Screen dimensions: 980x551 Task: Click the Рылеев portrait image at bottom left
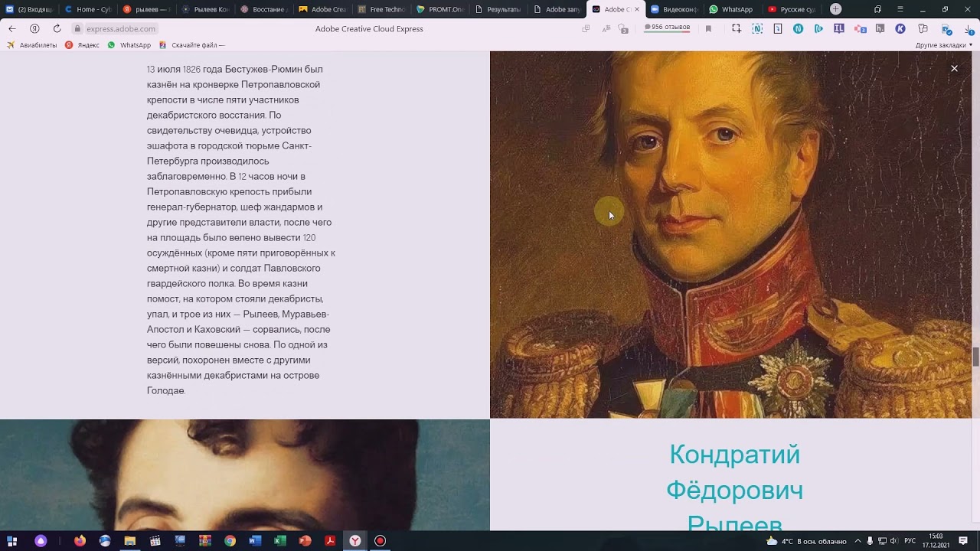[x=245, y=474]
